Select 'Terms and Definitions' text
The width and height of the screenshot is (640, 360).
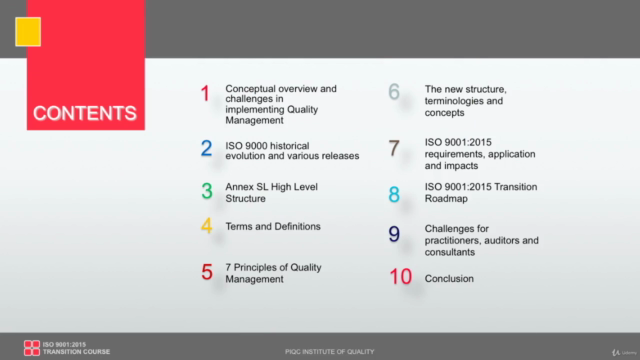[x=273, y=227]
